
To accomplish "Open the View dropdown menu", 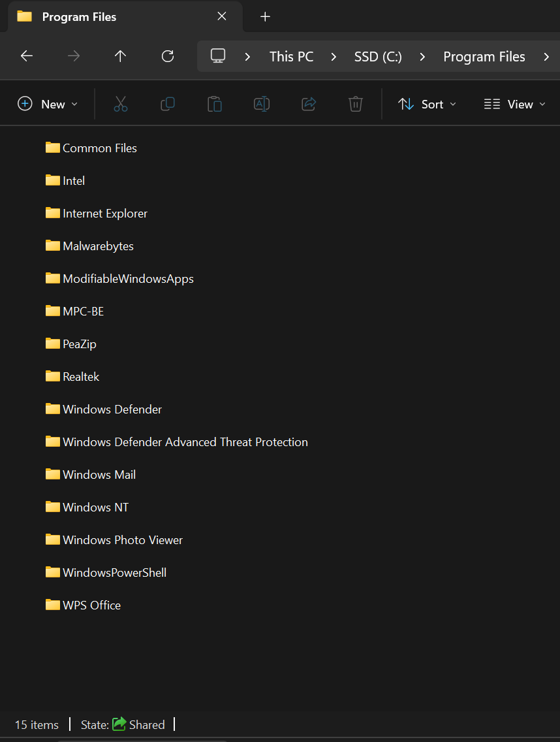I will (514, 104).
